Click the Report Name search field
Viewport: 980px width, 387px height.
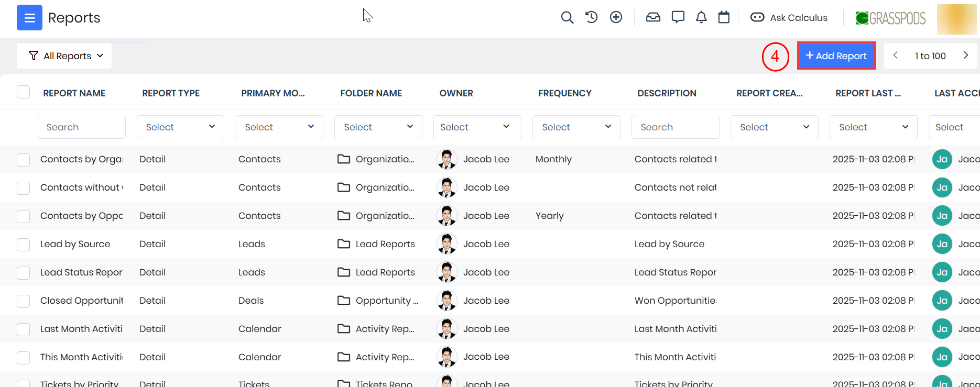click(82, 127)
